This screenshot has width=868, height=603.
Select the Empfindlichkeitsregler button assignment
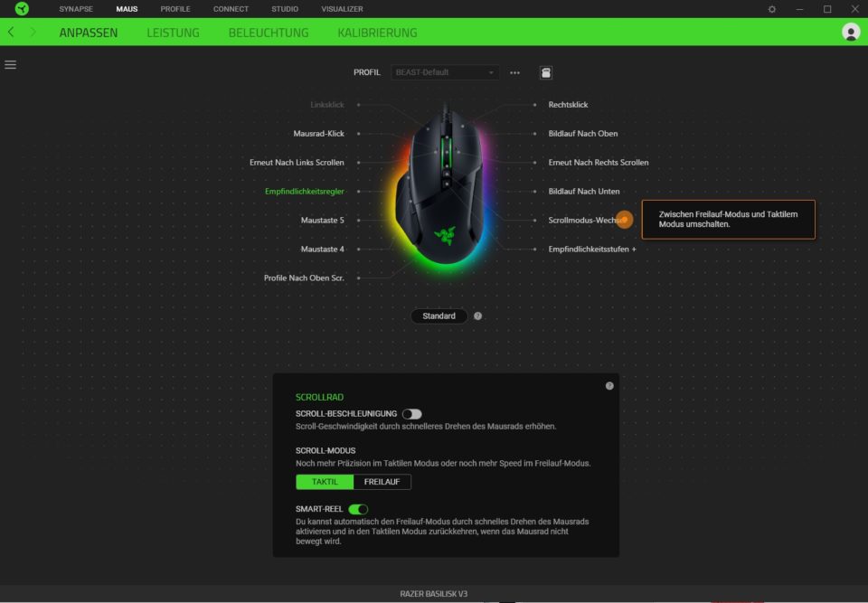point(305,192)
